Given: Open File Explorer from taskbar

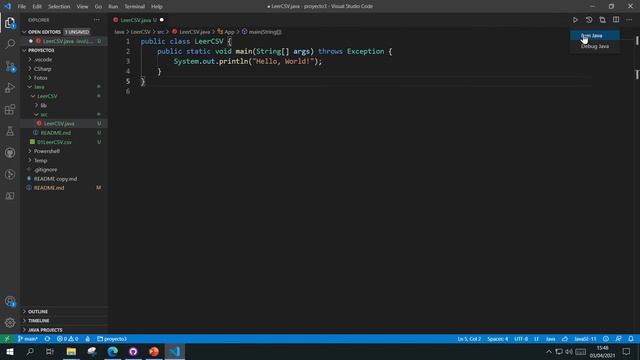Looking at the screenshot, I should 71,351.
